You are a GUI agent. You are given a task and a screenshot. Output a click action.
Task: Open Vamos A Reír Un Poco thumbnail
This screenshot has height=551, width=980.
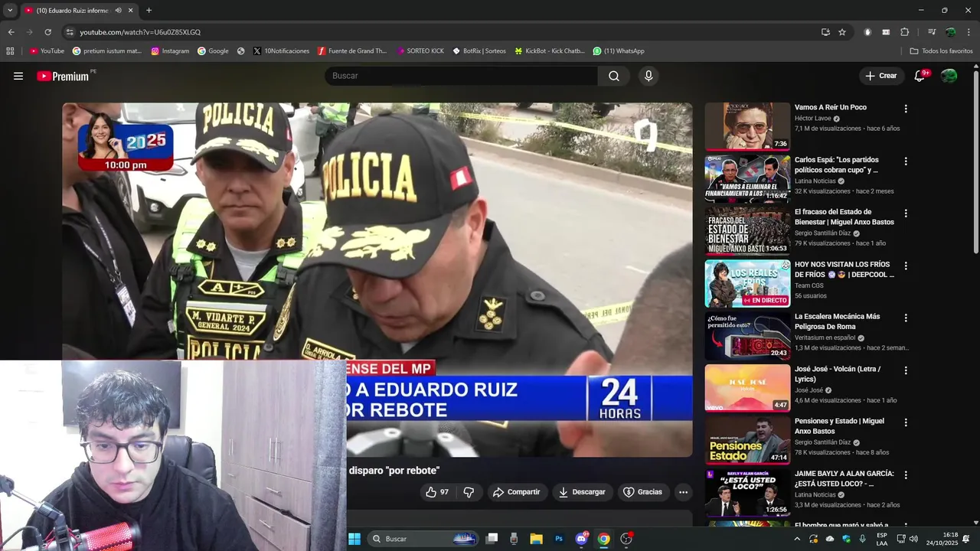point(747,126)
